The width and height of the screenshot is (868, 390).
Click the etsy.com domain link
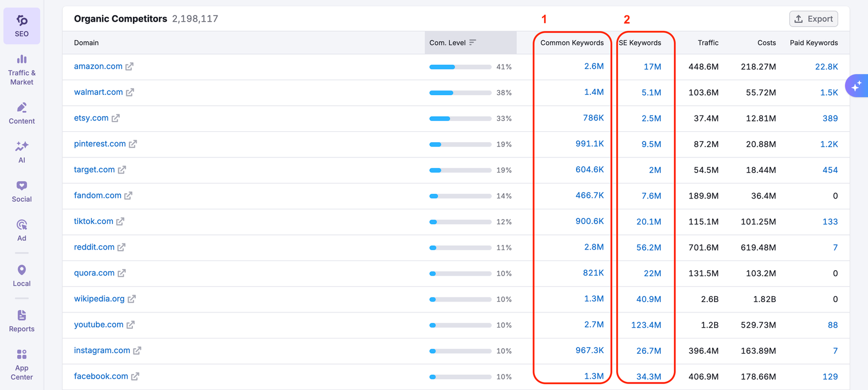[x=91, y=118]
